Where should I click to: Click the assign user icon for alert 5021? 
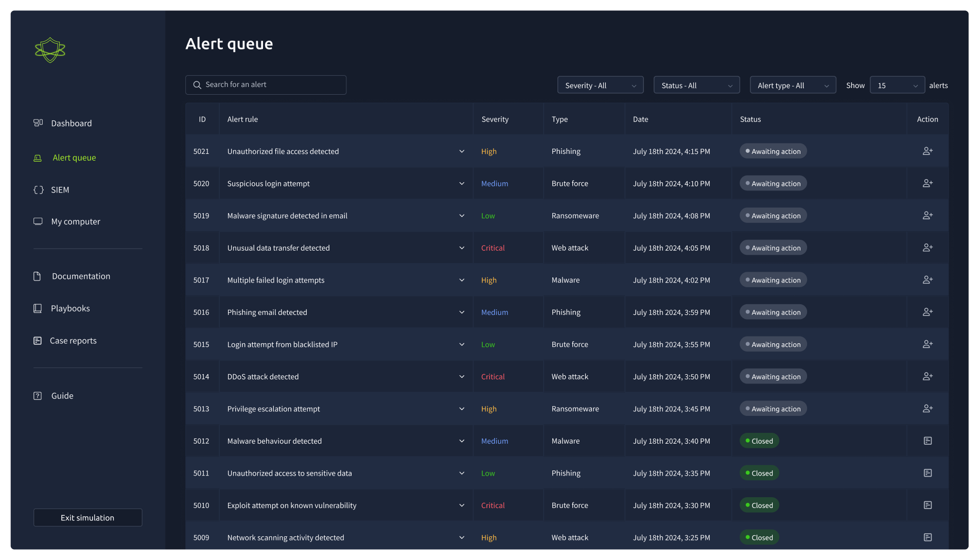coord(927,151)
